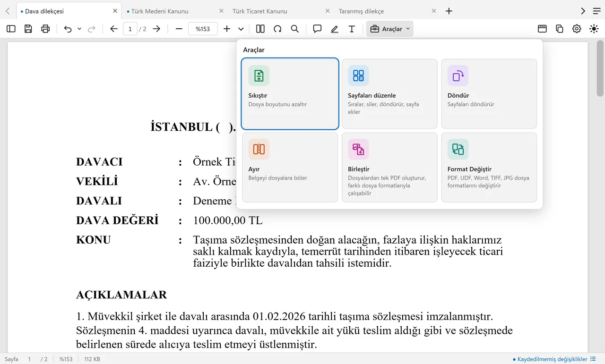Add a comment annotation
Viewport: 605px width, 364px height.
click(x=317, y=29)
